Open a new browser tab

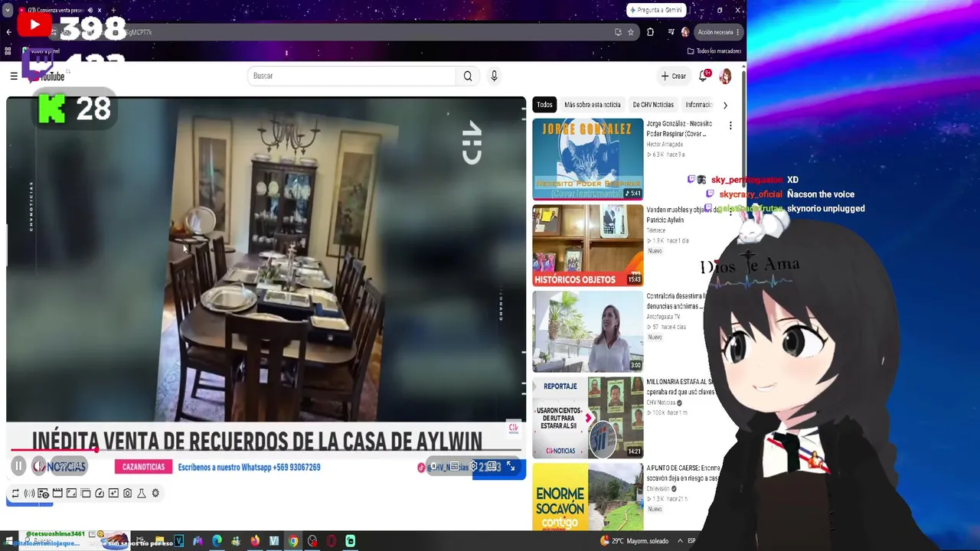pyautogui.click(x=113, y=10)
